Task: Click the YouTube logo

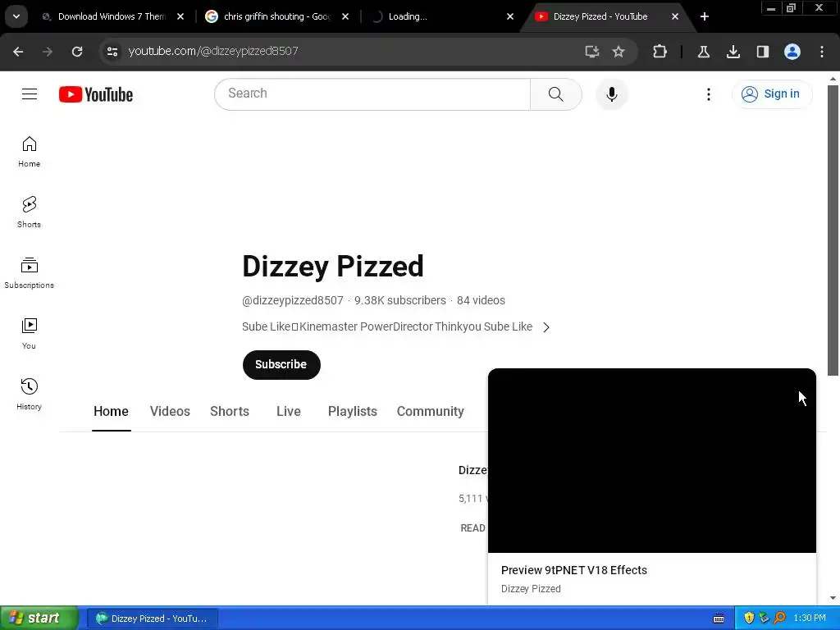Action: pos(96,94)
